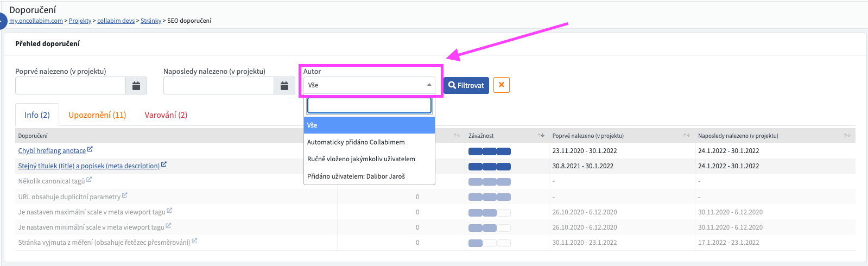Open external icon beside minimální scale row
Screen dimensions: 868x266
pos(168,226)
